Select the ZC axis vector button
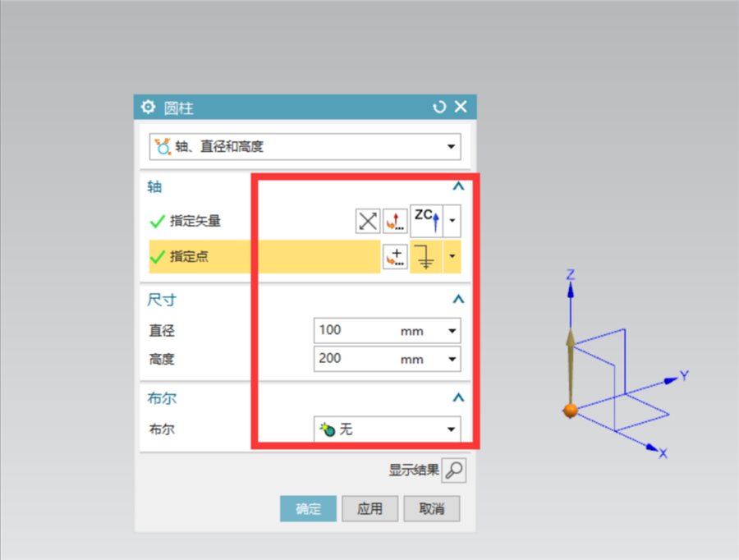The width and height of the screenshot is (739, 560). coord(426,221)
